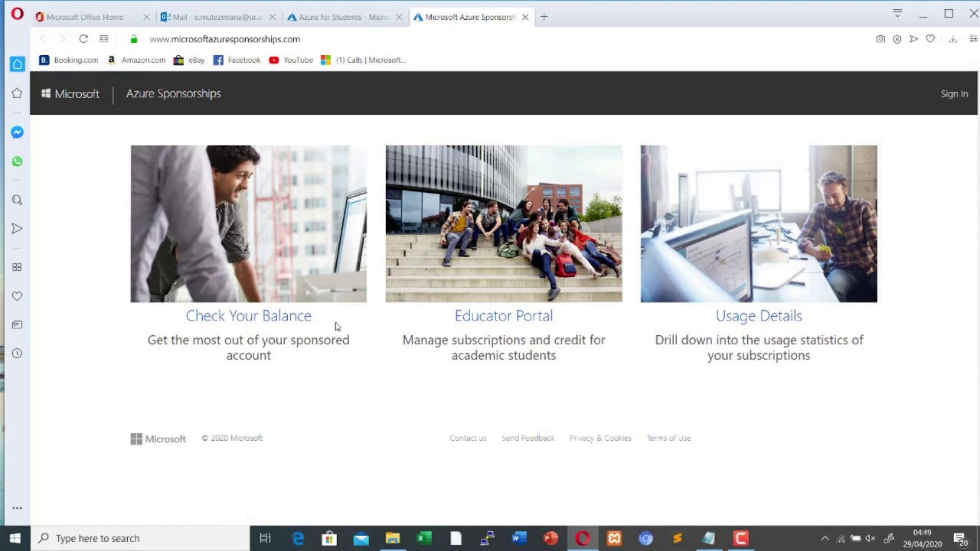This screenshot has width=980, height=551.
Task: Reload the current page
Action: coord(83,39)
